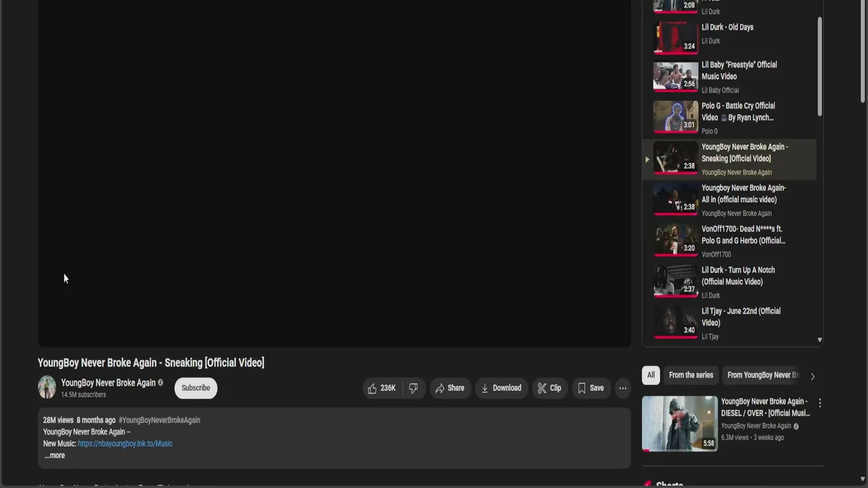Image resolution: width=868 pixels, height=488 pixels.
Task: Open Lil Tjay channel label in playlist
Action: [710, 337]
